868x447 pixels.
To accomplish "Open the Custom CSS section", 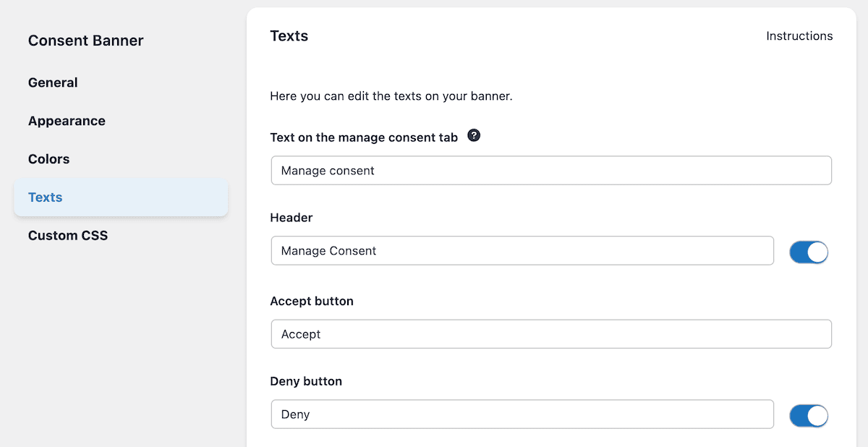I will pyautogui.click(x=68, y=236).
